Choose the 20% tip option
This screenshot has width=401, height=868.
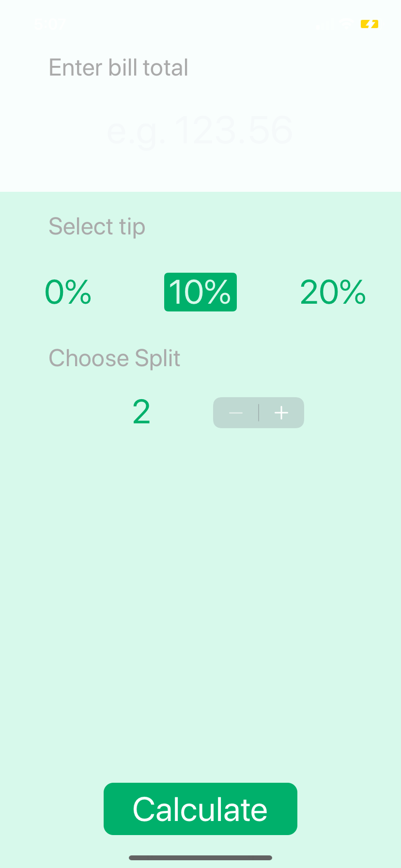[x=333, y=292]
